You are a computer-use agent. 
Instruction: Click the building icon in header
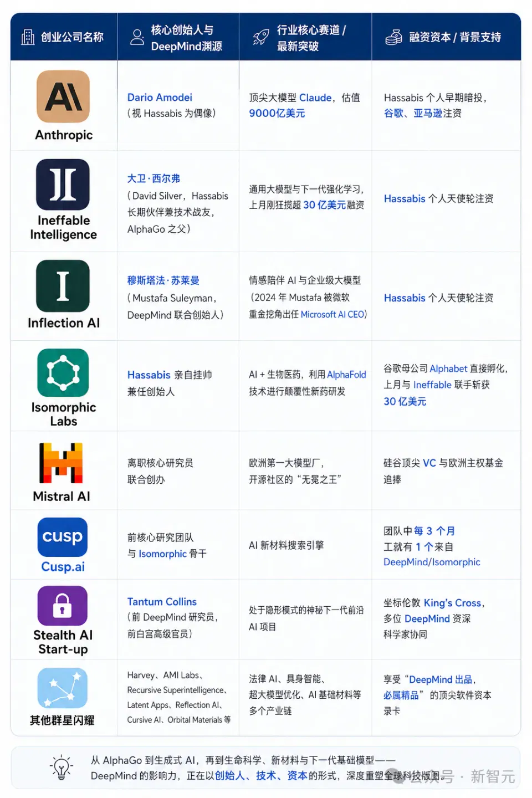pos(28,37)
